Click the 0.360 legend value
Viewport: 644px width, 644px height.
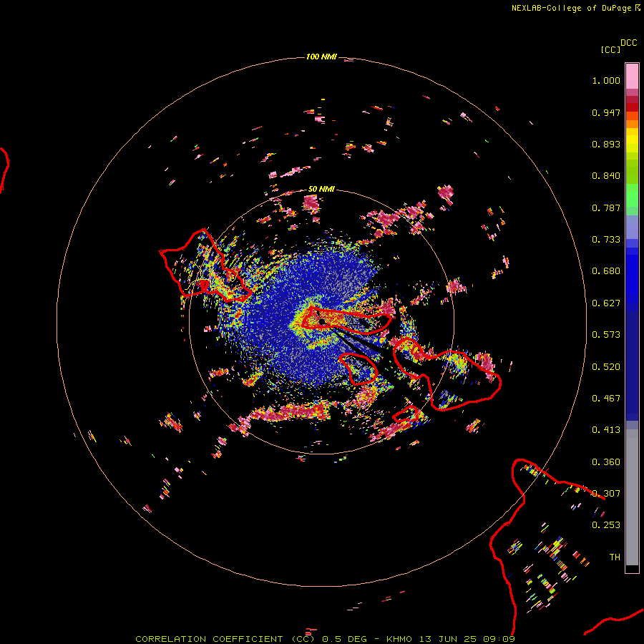click(606, 462)
